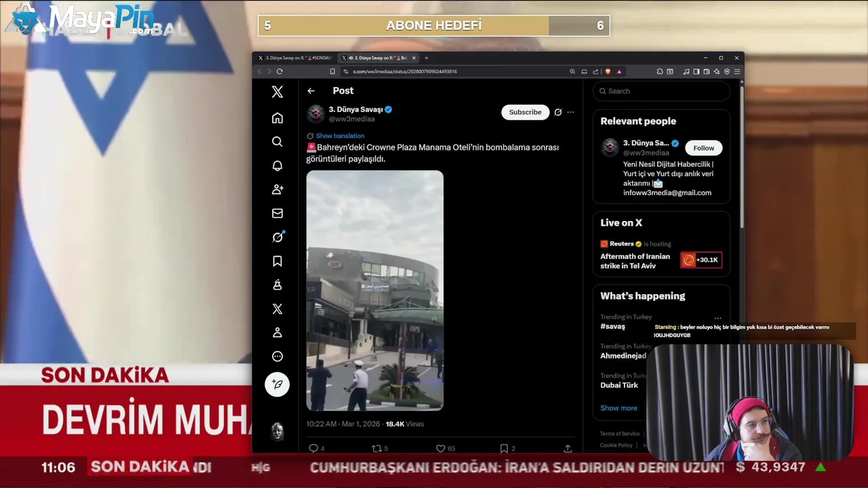Image resolution: width=868 pixels, height=488 pixels.
Task: Bookmark the post showing 2 bookmarks
Action: point(507,448)
